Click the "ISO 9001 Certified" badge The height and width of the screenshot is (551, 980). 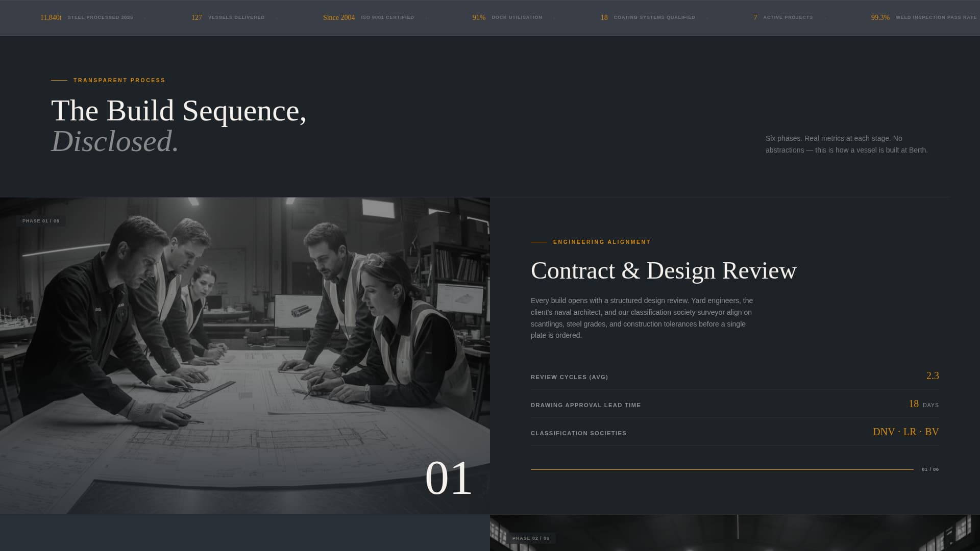tap(368, 17)
